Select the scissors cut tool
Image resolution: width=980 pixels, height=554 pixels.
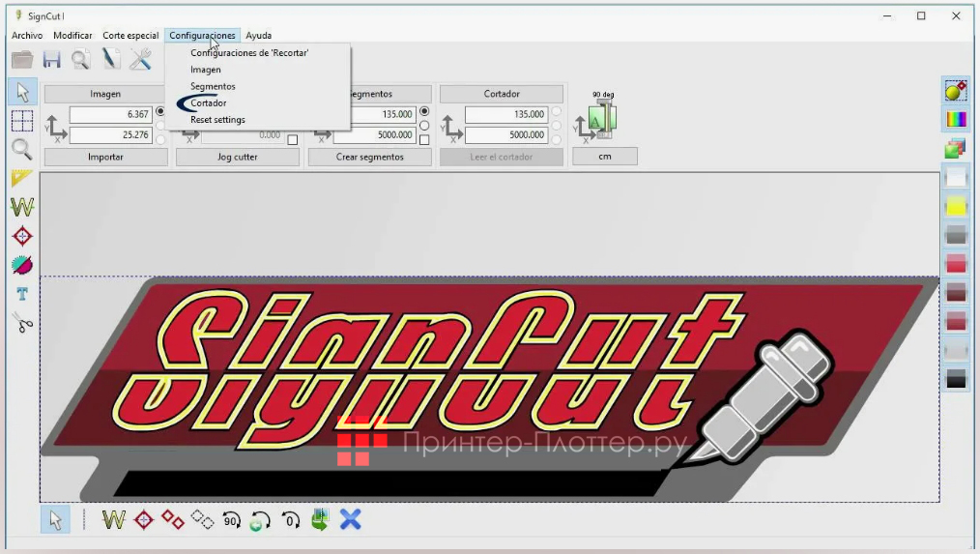point(21,323)
